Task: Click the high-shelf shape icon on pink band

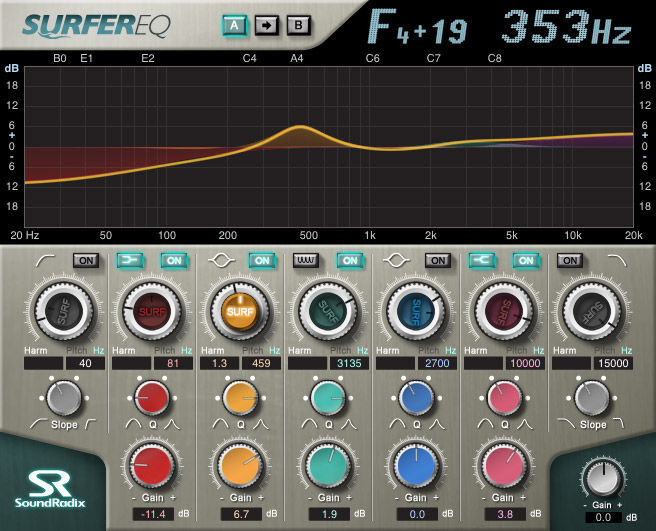Action: tap(482, 261)
